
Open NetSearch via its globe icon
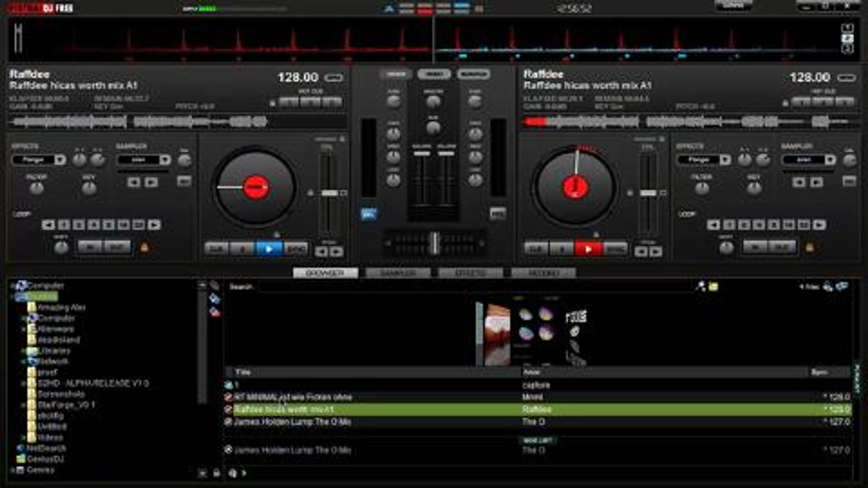coord(20,449)
